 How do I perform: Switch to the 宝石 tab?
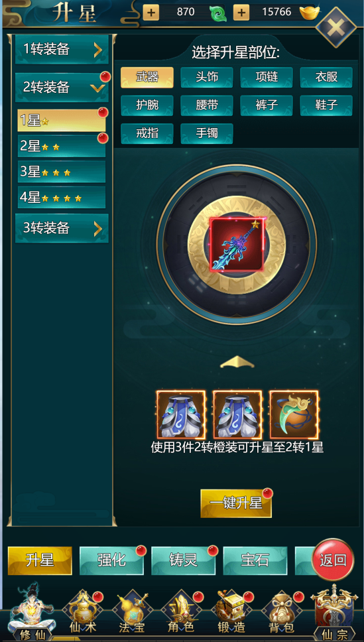(x=255, y=560)
